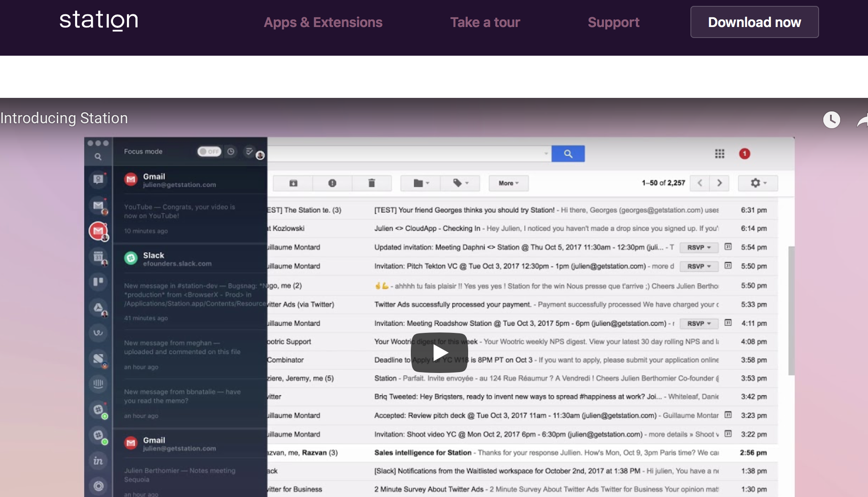Image resolution: width=868 pixels, height=497 pixels.
Task: Open RSVP dropdown for Pitch Tekton VC
Action: coord(699,267)
